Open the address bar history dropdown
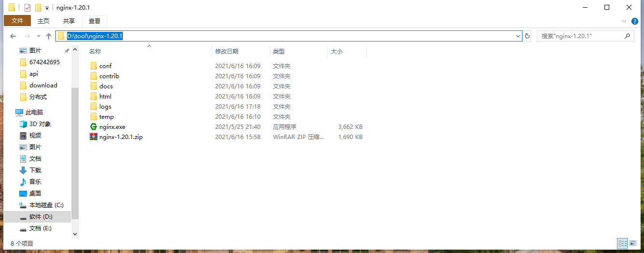 coord(518,36)
